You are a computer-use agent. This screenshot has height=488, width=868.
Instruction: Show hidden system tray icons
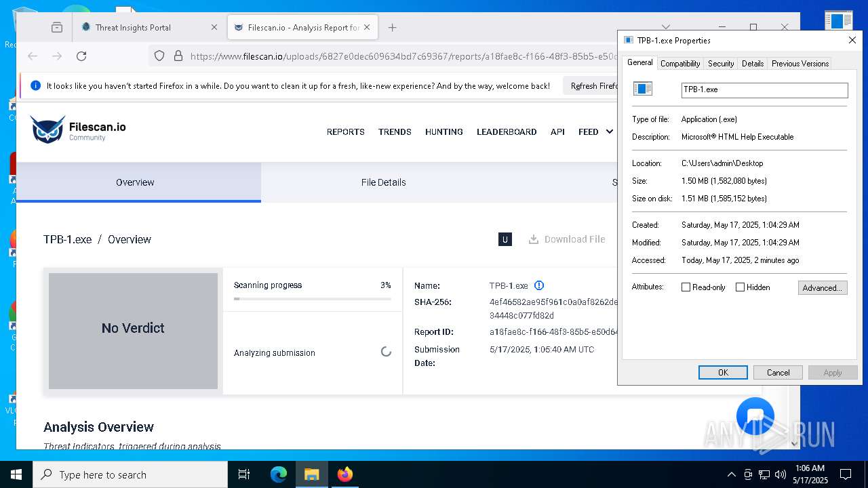tap(731, 474)
